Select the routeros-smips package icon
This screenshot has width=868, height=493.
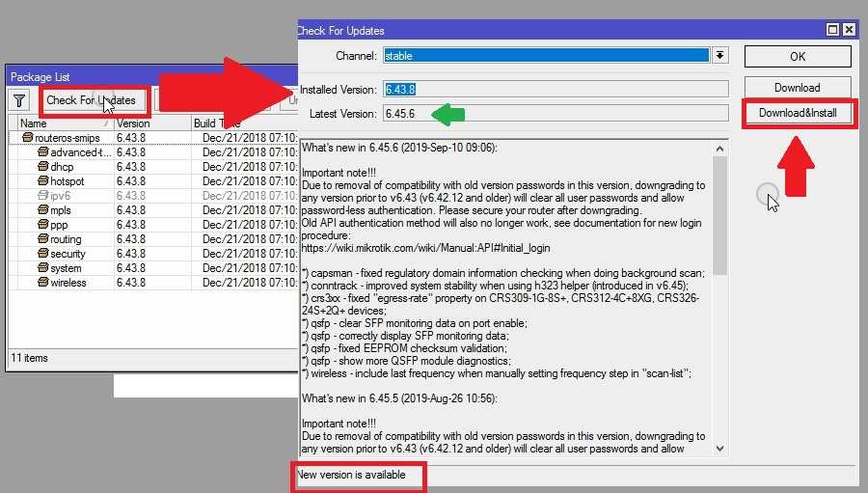[28, 138]
